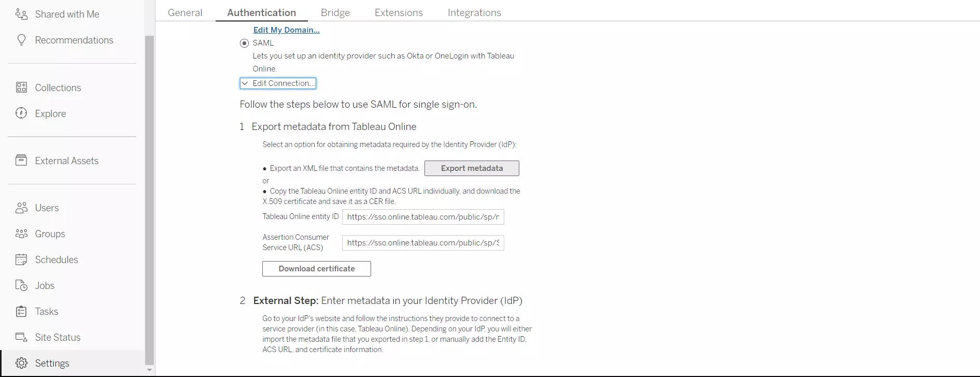
Task: Click the Explore compass icon
Action: pyautogui.click(x=21, y=113)
